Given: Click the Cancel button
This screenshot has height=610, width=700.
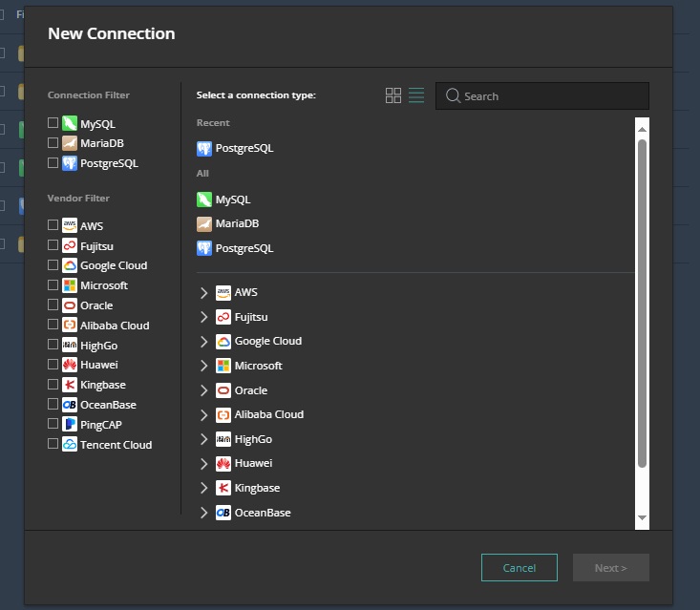Looking at the screenshot, I should (519, 568).
